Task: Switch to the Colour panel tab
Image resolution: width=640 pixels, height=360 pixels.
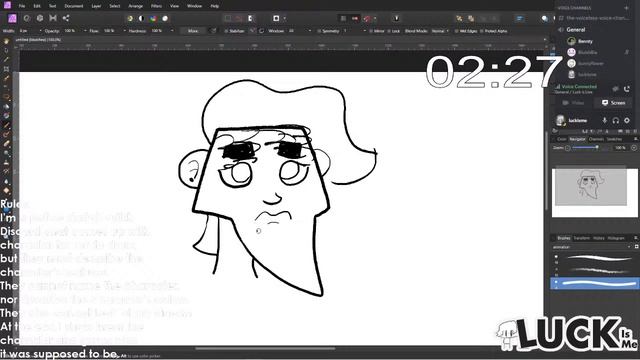Action: [562, 139]
